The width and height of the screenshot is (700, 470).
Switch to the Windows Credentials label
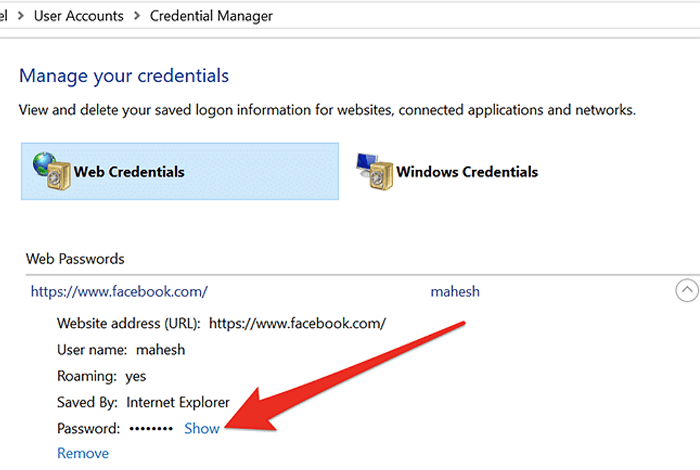click(467, 171)
